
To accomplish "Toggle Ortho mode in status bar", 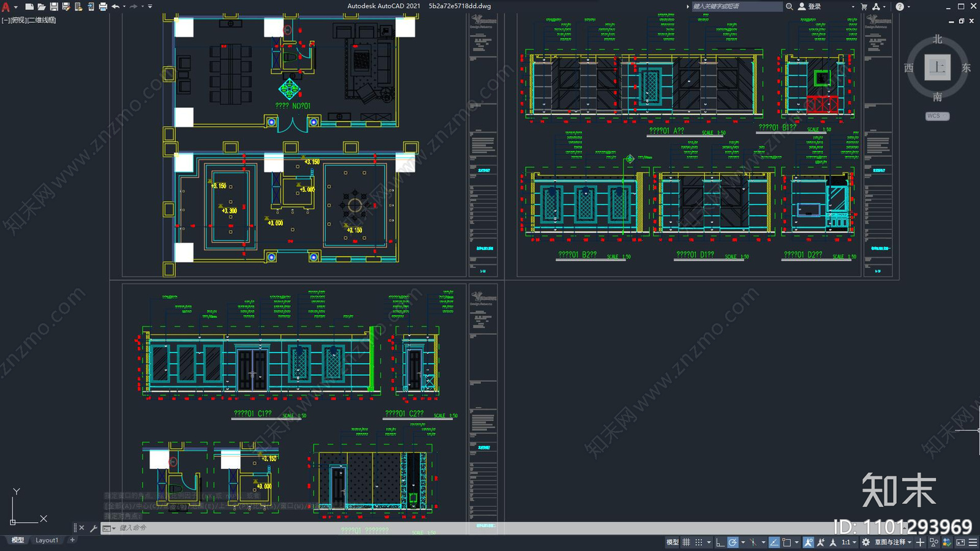I will click(x=720, y=542).
